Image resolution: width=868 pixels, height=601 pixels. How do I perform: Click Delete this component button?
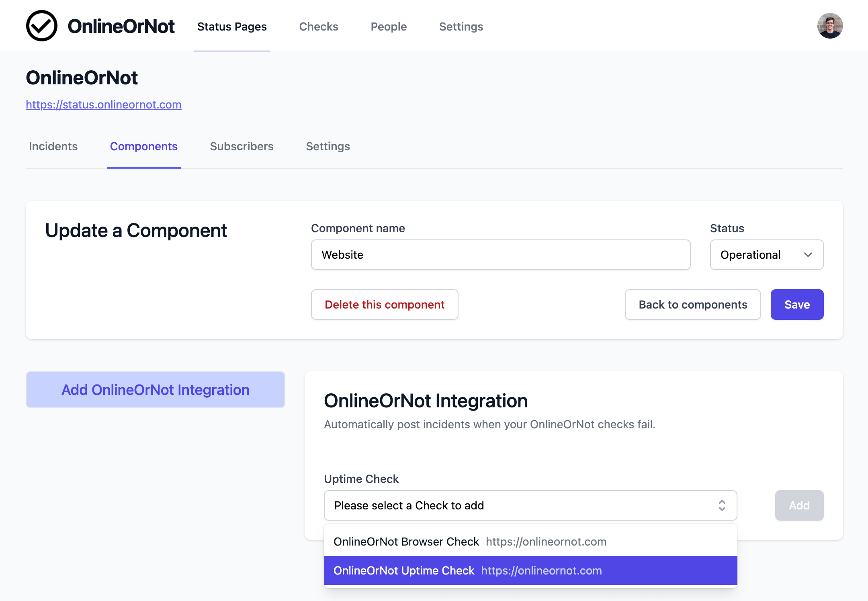(x=385, y=304)
